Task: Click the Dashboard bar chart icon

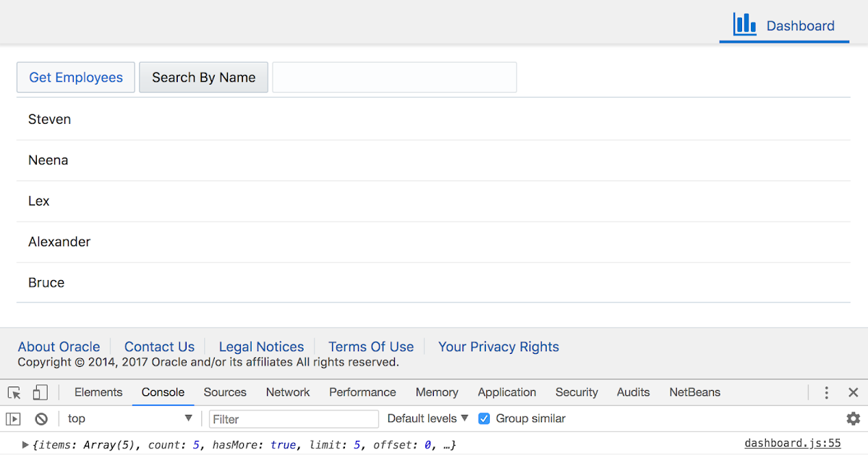Action: [x=744, y=24]
